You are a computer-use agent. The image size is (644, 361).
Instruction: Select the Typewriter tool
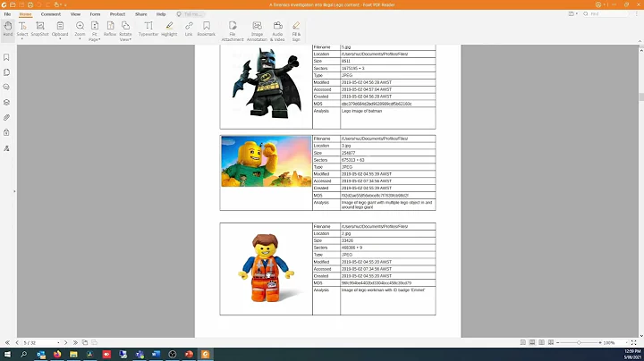(148, 29)
